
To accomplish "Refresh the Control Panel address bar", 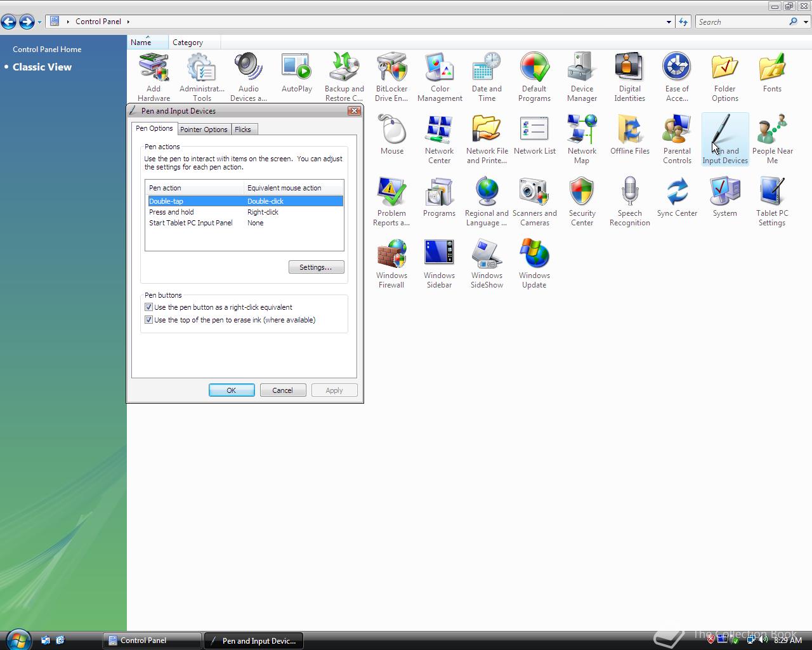I will 683,22.
